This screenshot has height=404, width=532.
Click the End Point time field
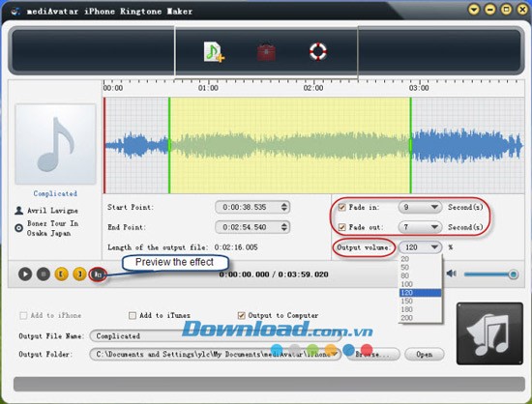coord(252,227)
